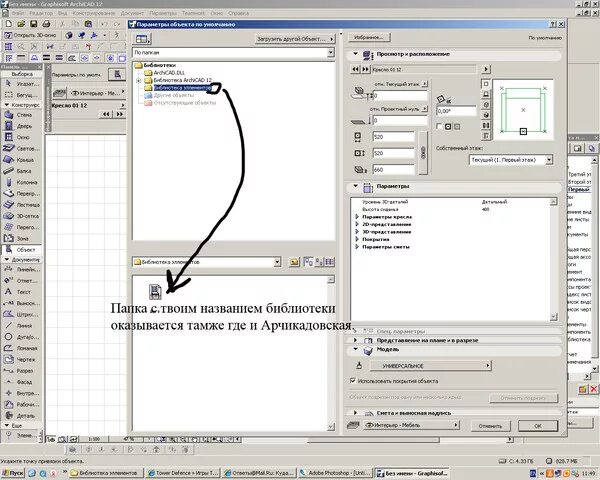Go to previous object with dialog's rewind arrow
Screen dimensions: 600x480
point(355,69)
